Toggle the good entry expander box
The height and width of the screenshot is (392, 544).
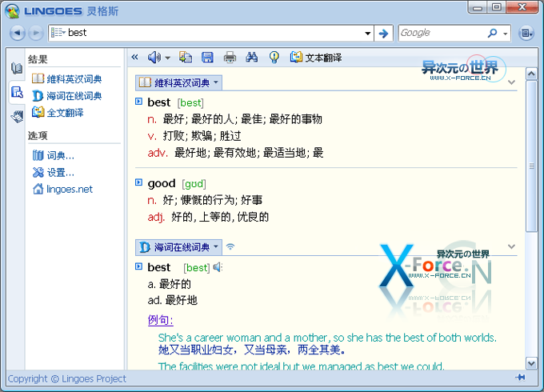138,182
